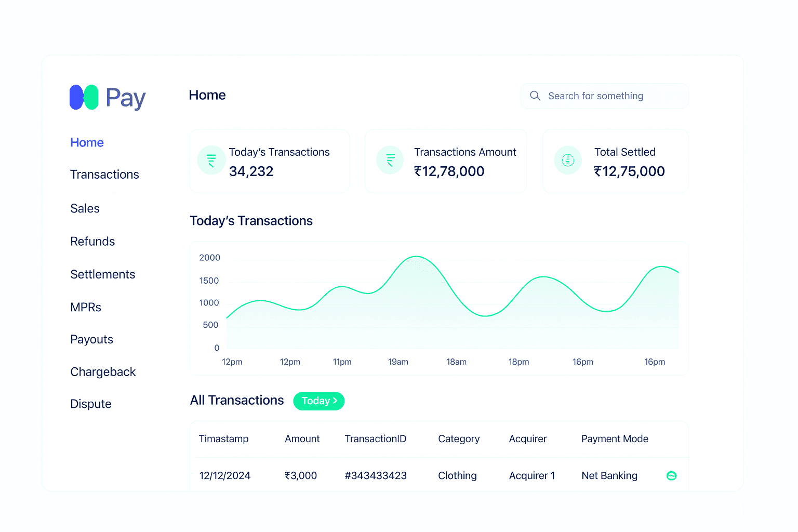The width and height of the screenshot is (798, 532).
Task: Open the Sales section
Action: coord(85,208)
